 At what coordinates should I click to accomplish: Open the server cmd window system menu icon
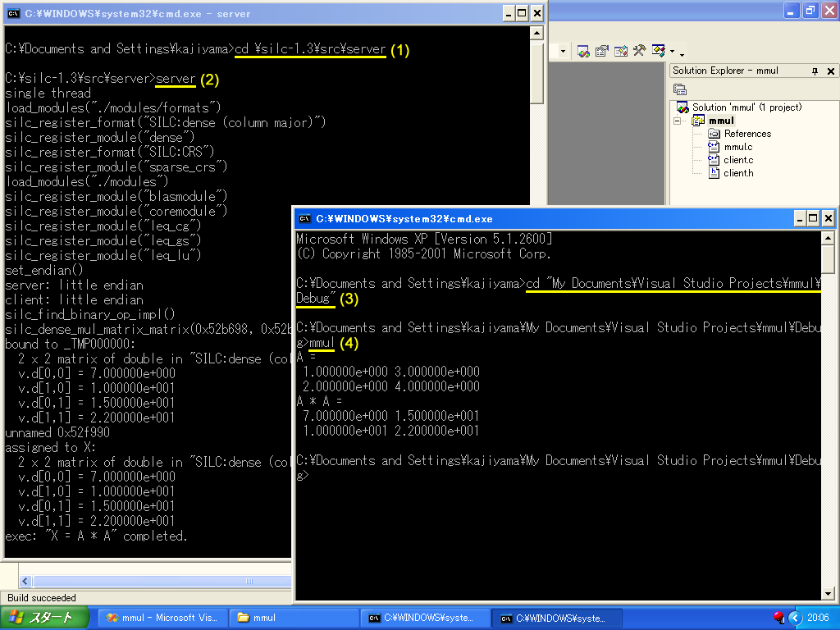point(14,14)
